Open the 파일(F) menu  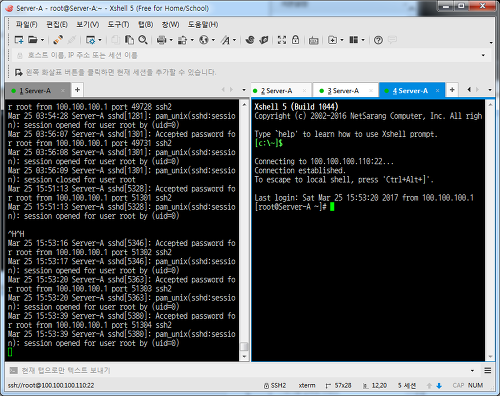(27, 24)
